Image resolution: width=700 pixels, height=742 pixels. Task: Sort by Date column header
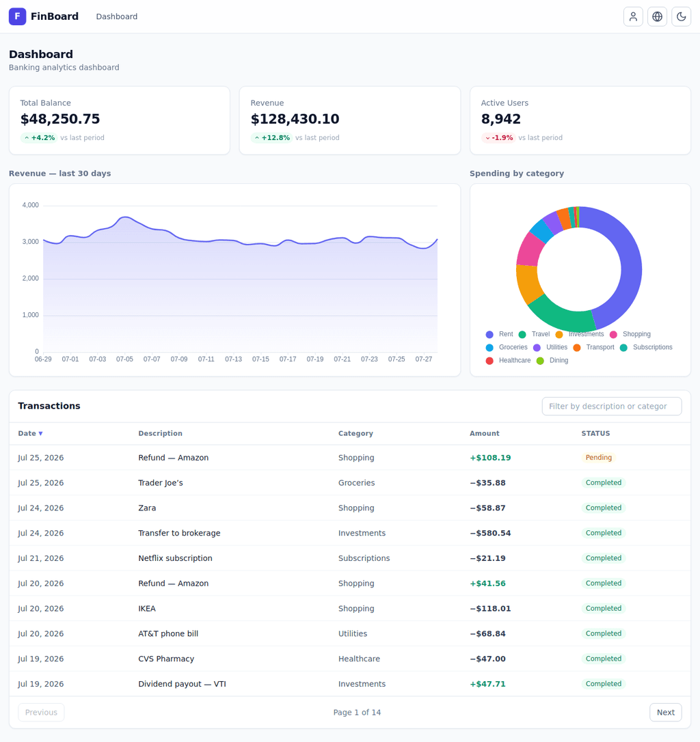pos(30,433)
